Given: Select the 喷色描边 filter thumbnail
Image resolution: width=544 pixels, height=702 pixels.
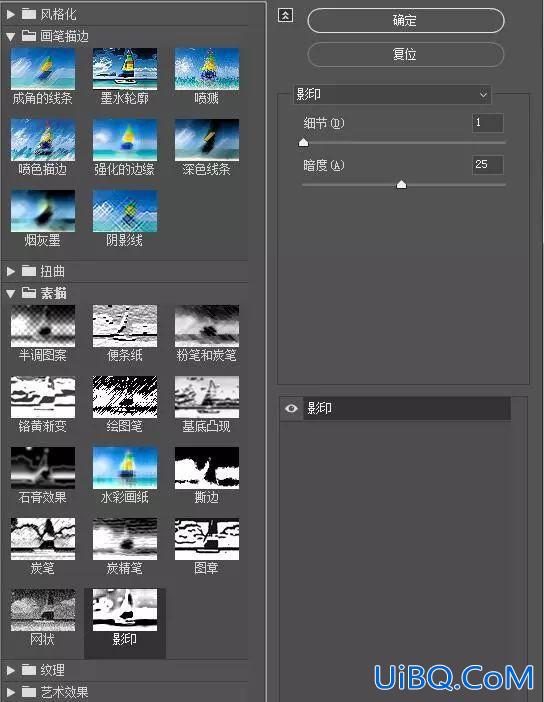Looking at the screenshot, I should [x=43, y=140].
